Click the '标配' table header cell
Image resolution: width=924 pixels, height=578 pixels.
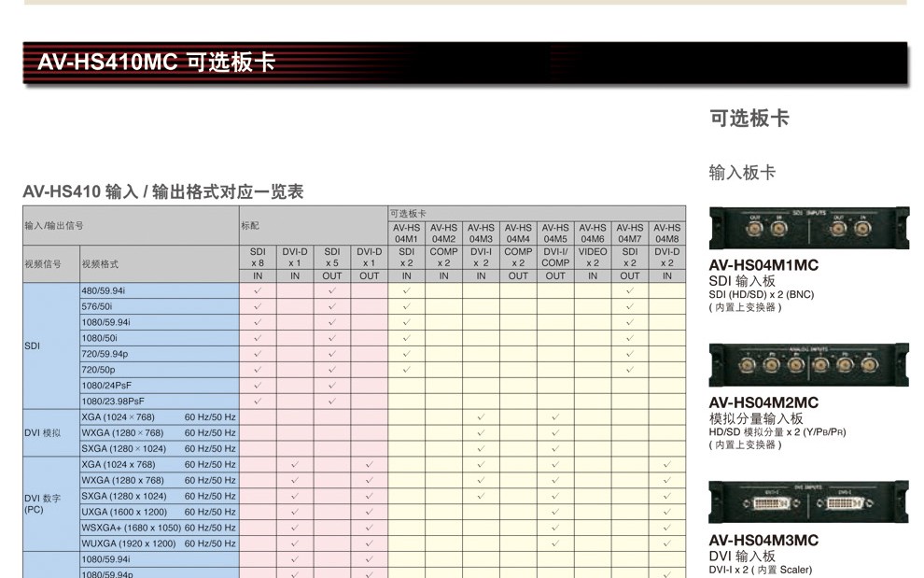pos(314,225)
